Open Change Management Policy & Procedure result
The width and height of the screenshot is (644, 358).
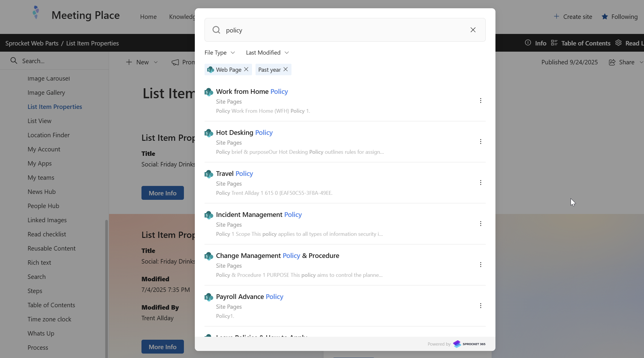click(277, 256)
